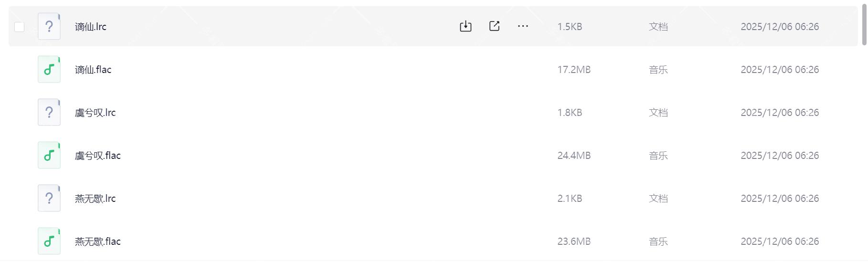This screenshot has height=262, width=868.
Task: Click the 谪仙.flac music icon
Action: click(x=49, y=69)
